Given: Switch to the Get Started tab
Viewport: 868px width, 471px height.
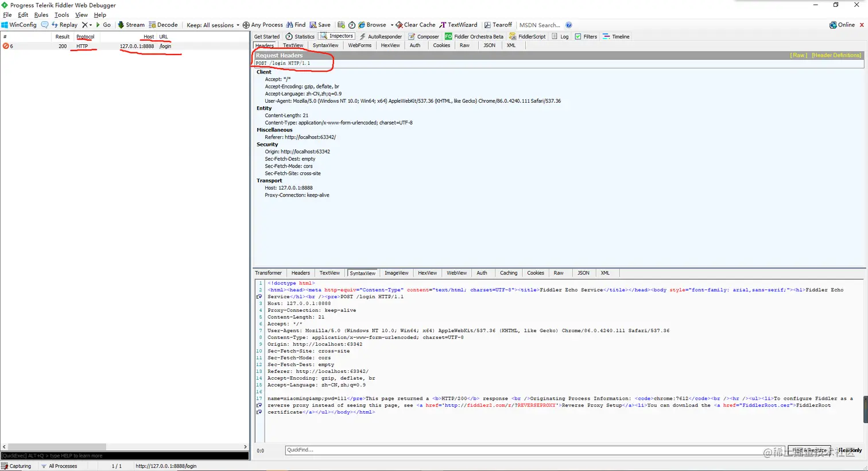Looking at the screenshot, I should [267, 36].
